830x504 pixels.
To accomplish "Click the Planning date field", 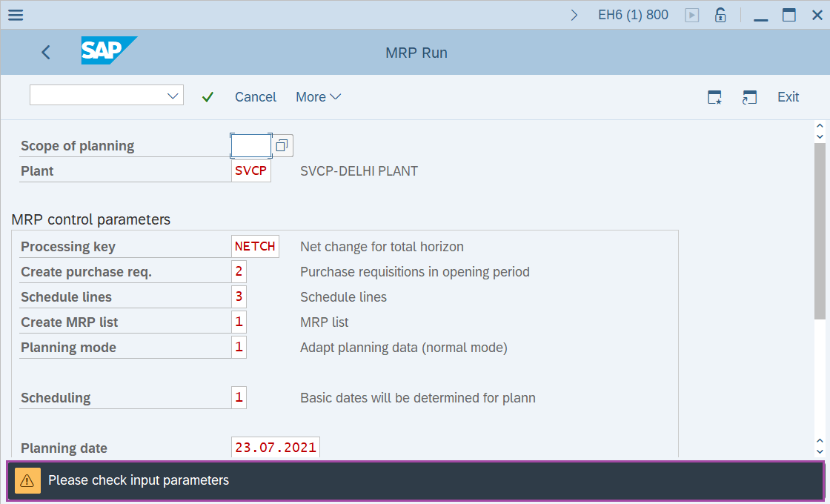I will tap(275, 447).
